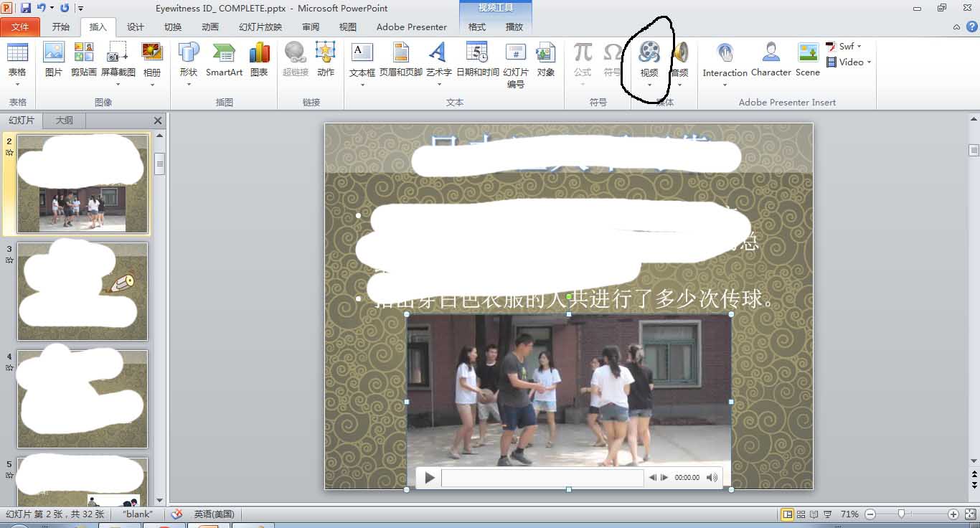The height and width of the screenshot is (528, 980).
Task: Customize Quick Access Toolbar dropdown
Action: tap(80, 9)
